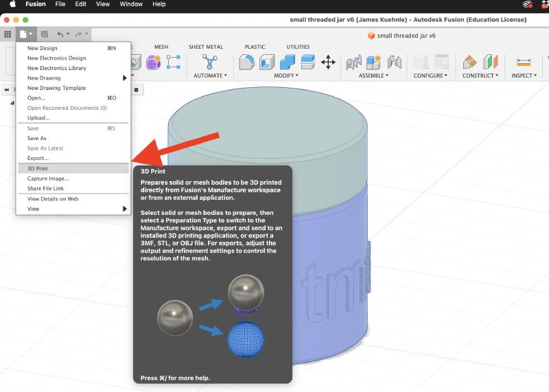Screen dimensions: 549x392
Task: Click the Configure table icon
Action: coord(441,62)
